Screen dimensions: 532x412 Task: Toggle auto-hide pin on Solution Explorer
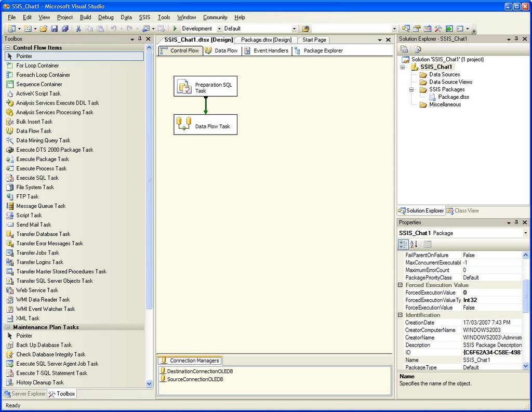[516, 39]
